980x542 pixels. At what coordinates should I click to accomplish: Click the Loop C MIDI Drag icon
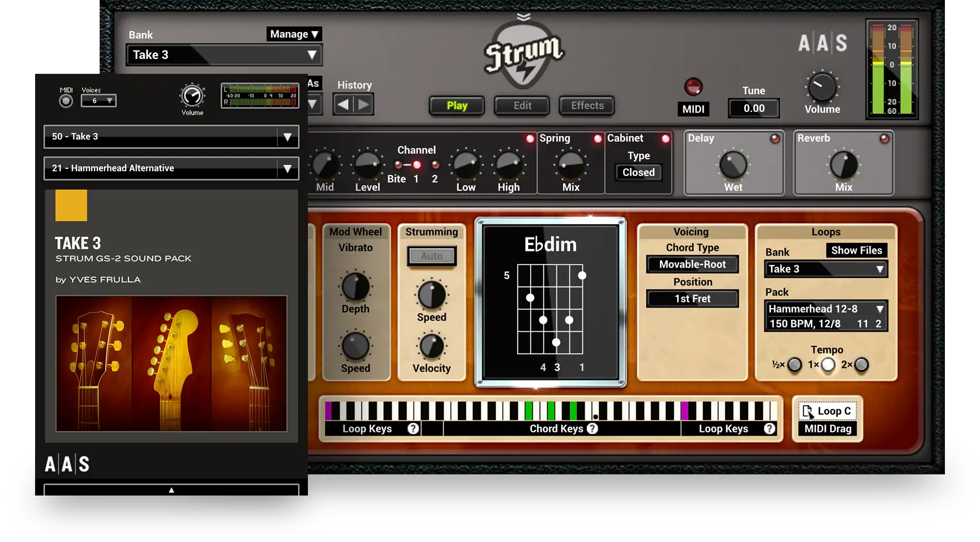[x=808, y=411]
